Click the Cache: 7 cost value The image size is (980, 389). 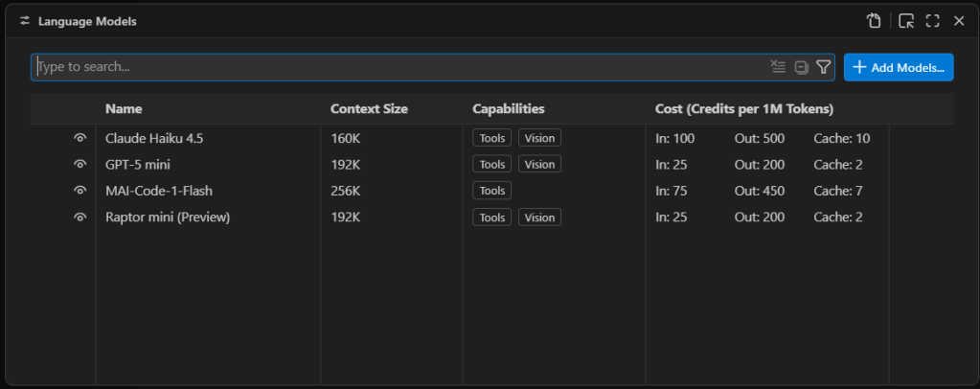pos(838,191)
